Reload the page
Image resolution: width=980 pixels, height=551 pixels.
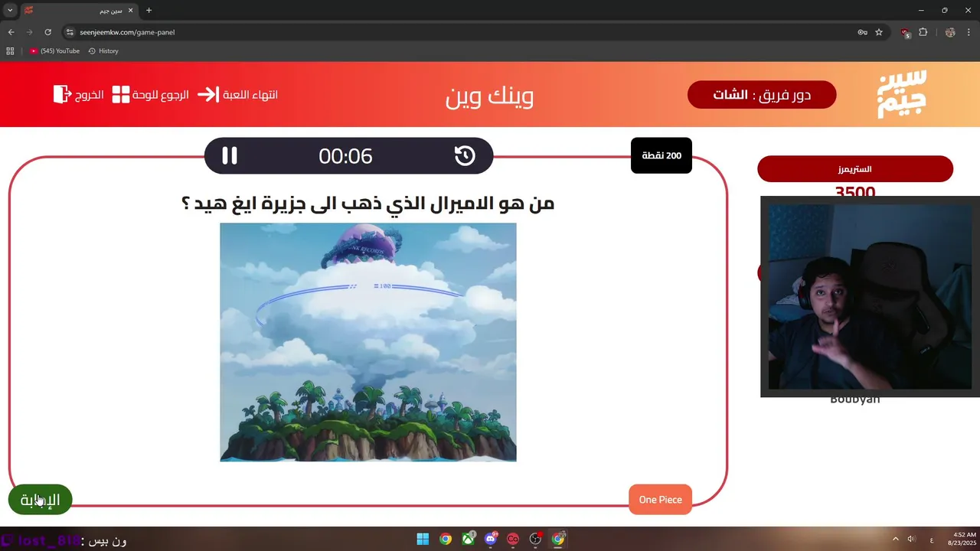point(47,32)
